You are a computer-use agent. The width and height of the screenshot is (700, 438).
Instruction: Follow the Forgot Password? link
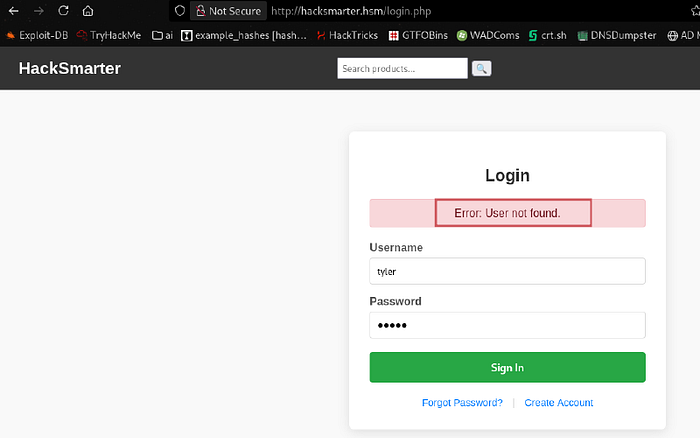(462, 402)
